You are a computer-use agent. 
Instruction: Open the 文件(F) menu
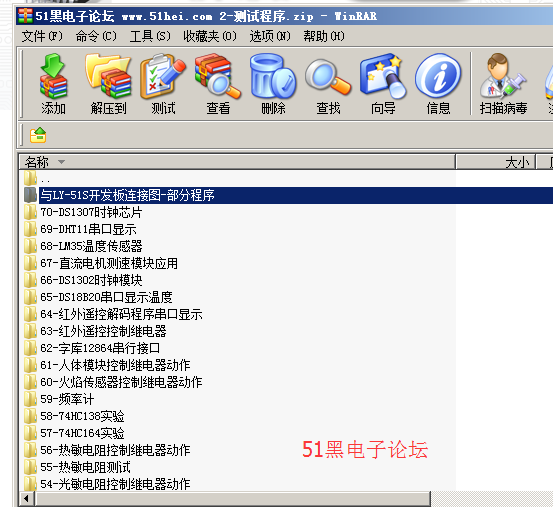pos(42,36)
